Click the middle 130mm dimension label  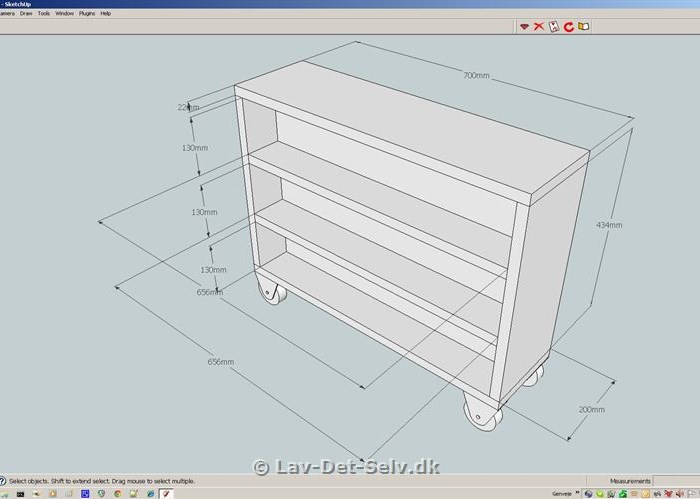click(204, 212)
